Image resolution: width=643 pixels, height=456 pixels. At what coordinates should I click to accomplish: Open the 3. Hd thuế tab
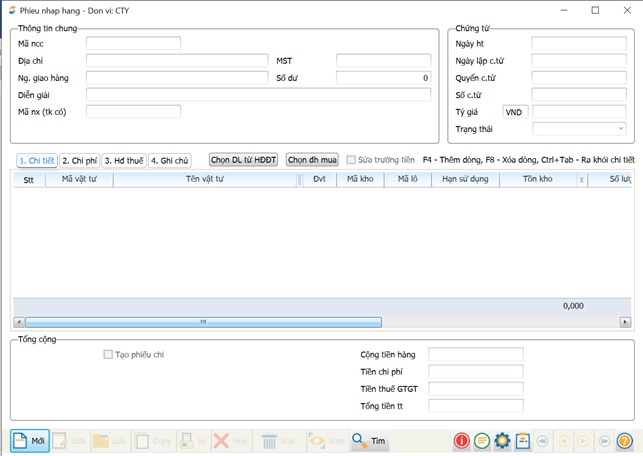point(124,160)
